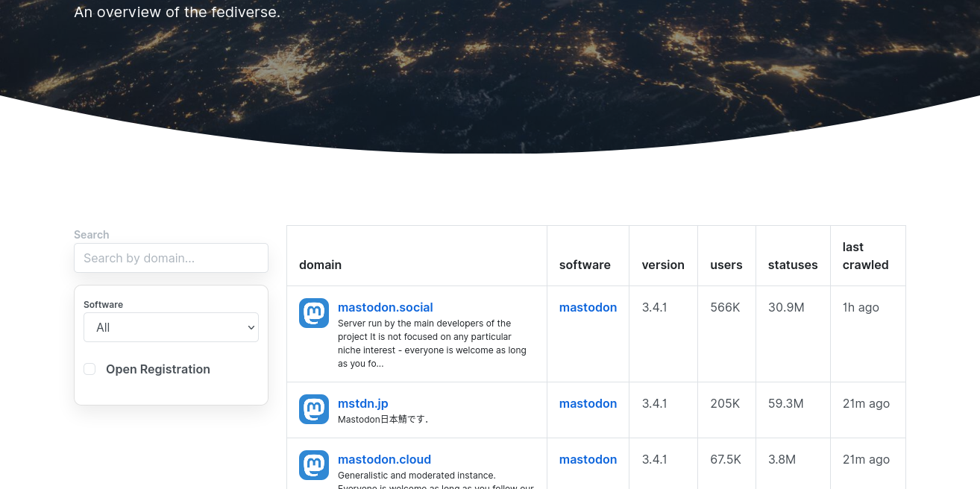Click the Mastodon日本鯖です description text
Screen dimensions: 980x489
pyautogui.click(x=383, y=420)
